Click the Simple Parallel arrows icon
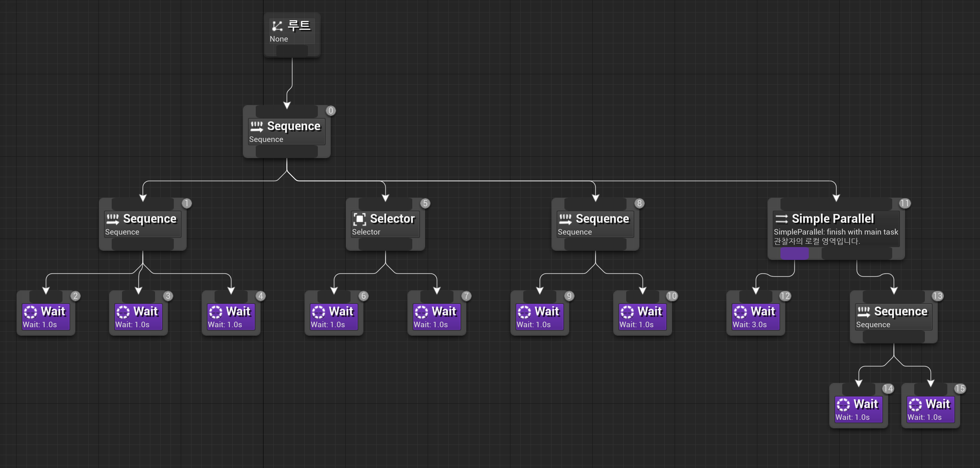This screenshot has height=468, width=980. 782,219
